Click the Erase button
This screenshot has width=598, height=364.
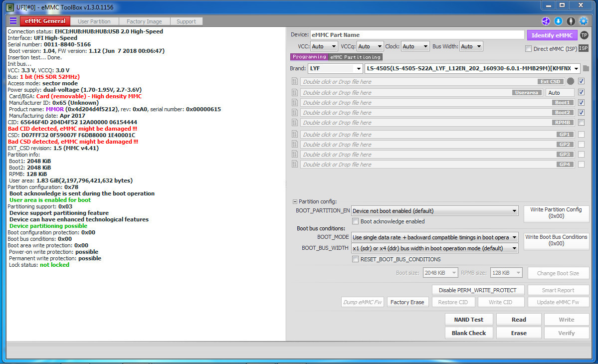click(x=519, y=333)
